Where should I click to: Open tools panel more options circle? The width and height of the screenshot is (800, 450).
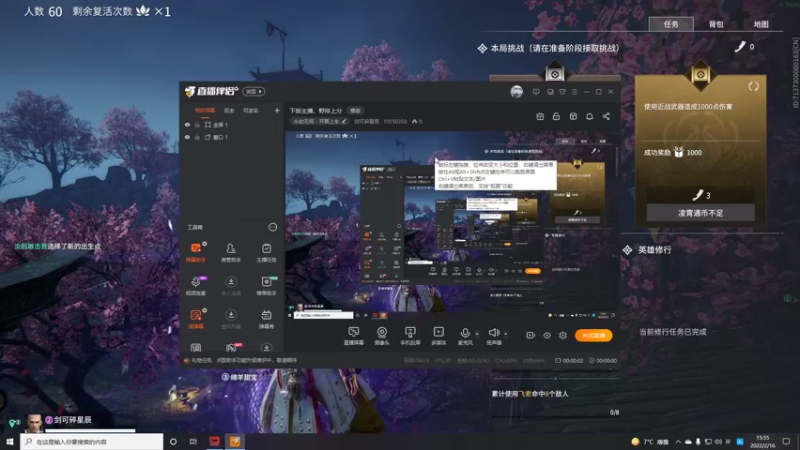(272, 227)
